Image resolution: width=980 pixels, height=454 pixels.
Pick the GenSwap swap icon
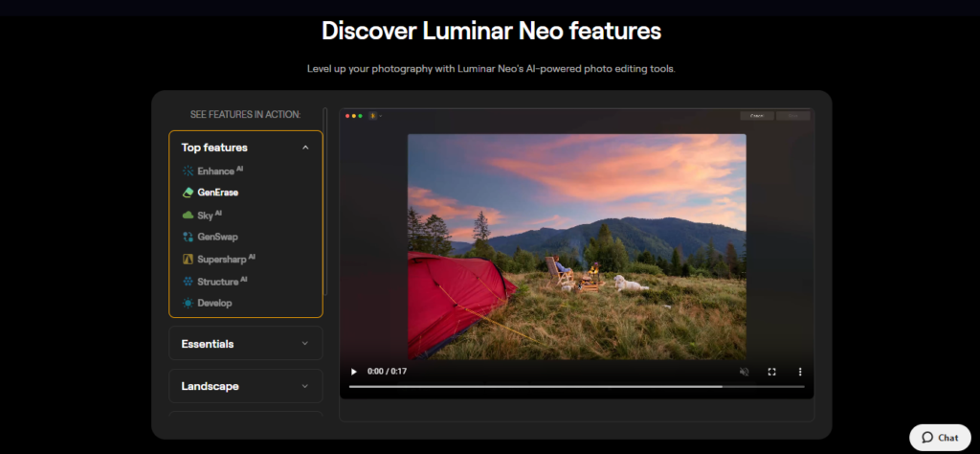(188, 237)
